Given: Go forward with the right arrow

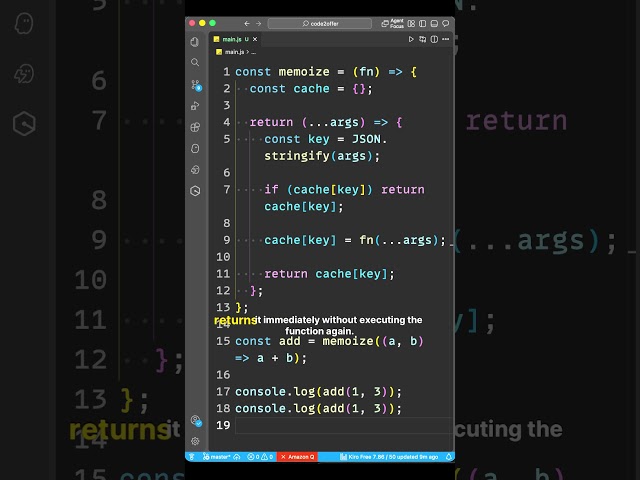Looking at the screenshot, I should point(258,24).
